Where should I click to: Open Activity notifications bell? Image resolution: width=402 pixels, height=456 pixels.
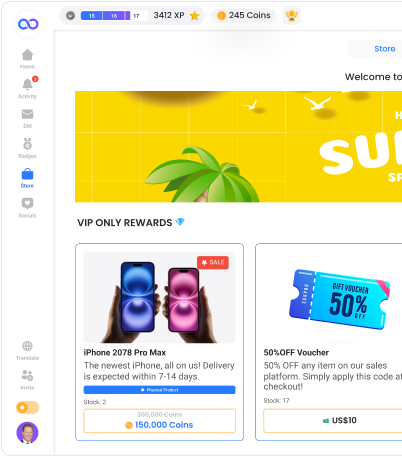pyautogui.click(x=27, y=84)
